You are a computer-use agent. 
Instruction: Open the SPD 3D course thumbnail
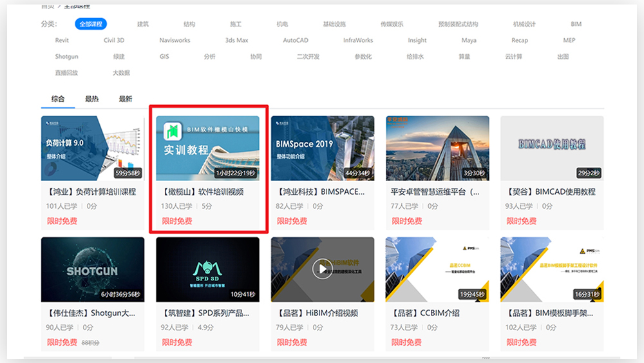click(207, 270)
